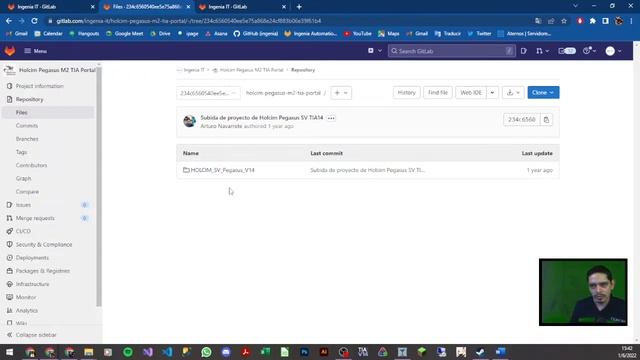Click the History button
This screenshot has height=360, width=640.
pos(406,93)
